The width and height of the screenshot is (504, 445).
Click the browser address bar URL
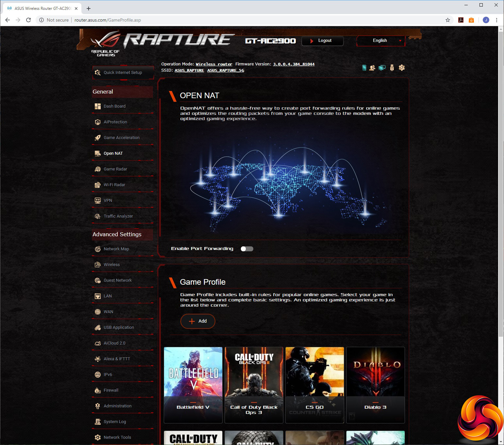coord(108,20)
